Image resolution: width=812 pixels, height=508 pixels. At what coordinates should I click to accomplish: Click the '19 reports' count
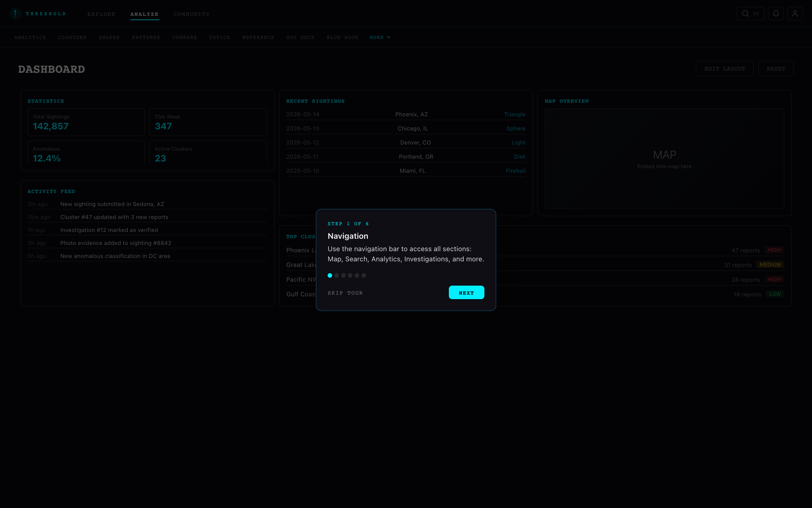(747, 294)
